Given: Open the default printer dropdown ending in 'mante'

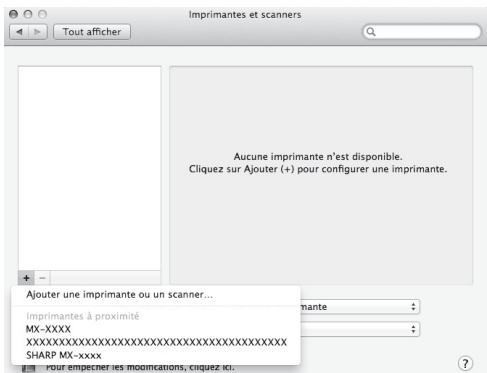Looking at the screenshot, I should coord(360,307).
